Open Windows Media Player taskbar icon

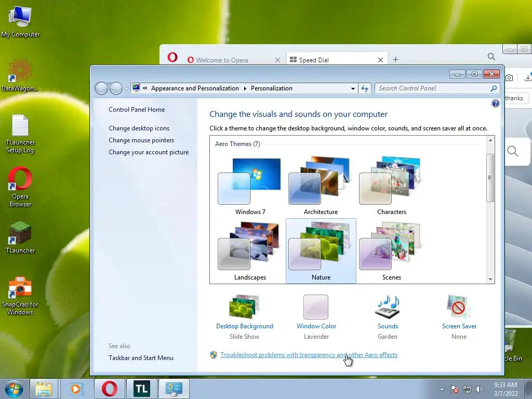click(x=76, y=389)
